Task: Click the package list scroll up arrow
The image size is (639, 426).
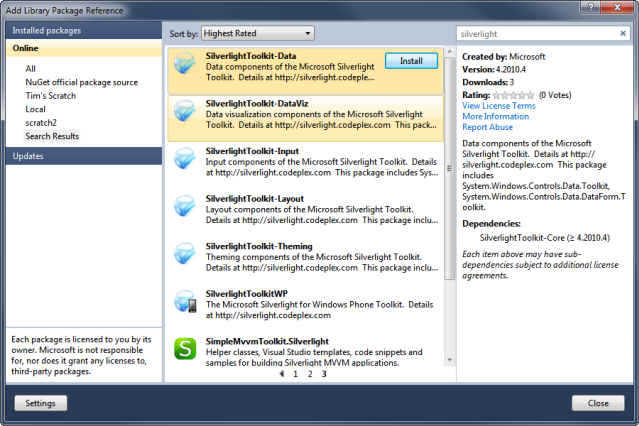Action: pyautogui.click(x=450, y=51)
